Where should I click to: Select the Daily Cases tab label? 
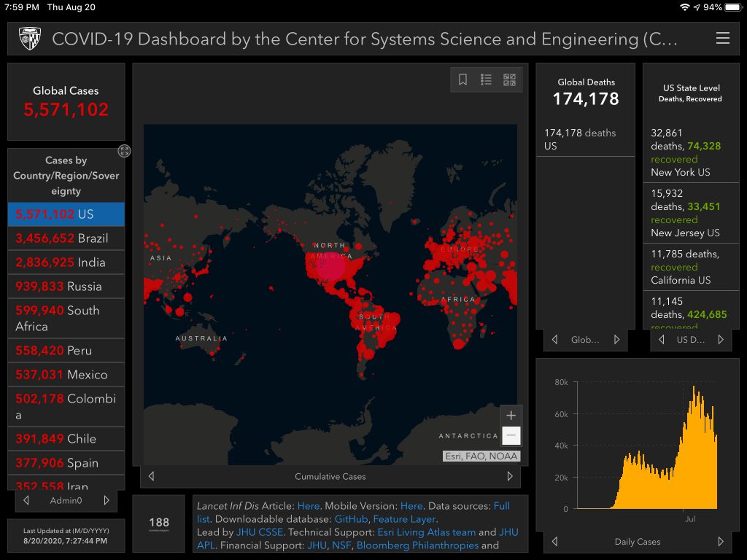638,542
